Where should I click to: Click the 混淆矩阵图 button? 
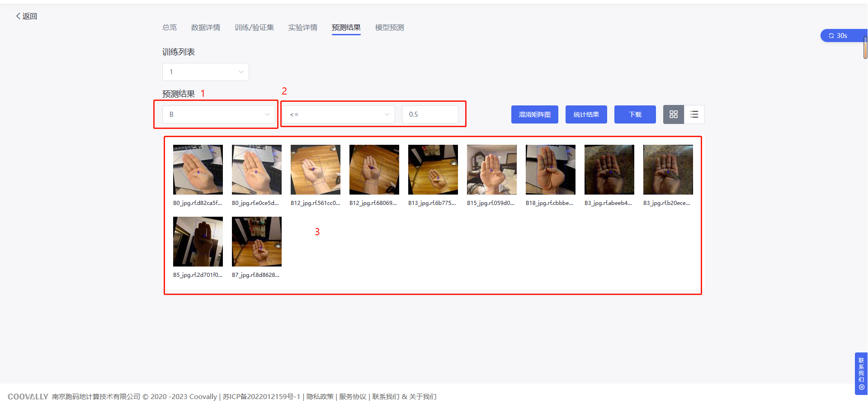pyautogui.click(x=535, y=114)
